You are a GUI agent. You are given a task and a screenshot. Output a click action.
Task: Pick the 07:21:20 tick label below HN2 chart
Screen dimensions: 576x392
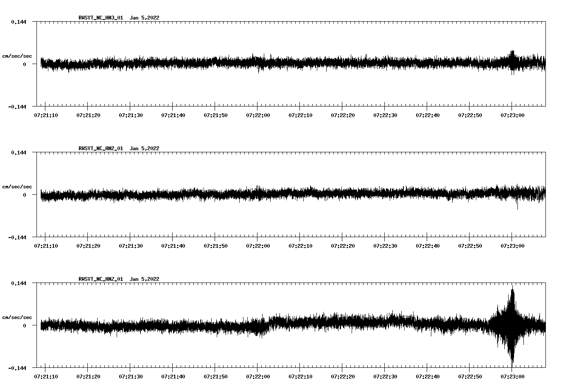point(88,246)
